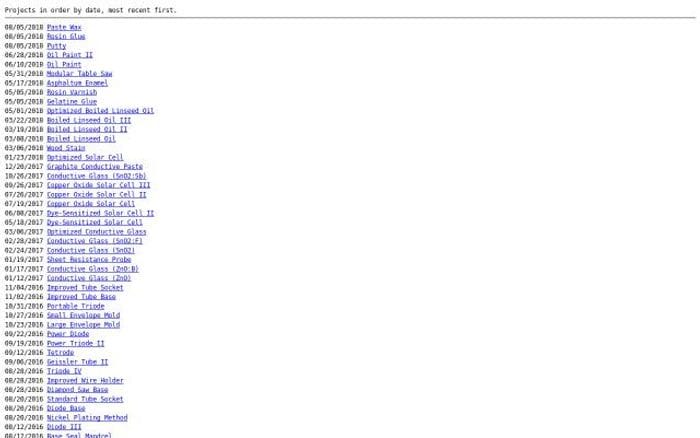Open the 07/19/2017 Copper Oxide Solar Cell link
The height and width of the screenshot is (438, 700).
click(91, 204)
